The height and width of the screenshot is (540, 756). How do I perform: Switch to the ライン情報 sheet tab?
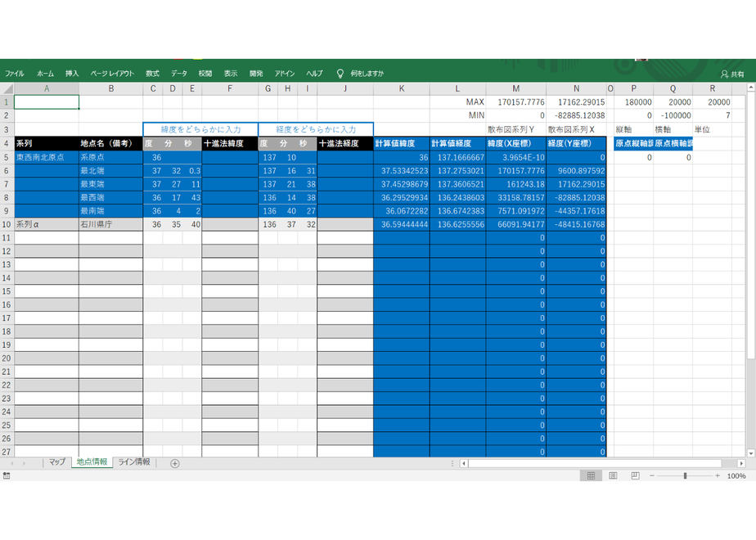point(134,462)
